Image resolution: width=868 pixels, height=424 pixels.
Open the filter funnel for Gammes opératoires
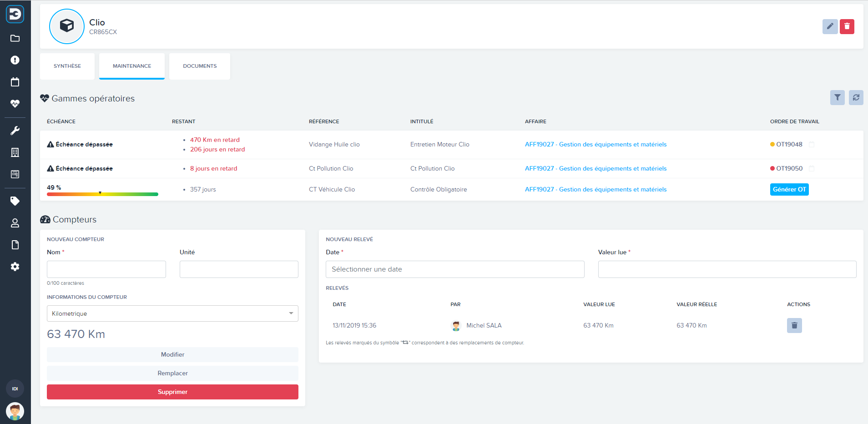(x=837, y=97)
